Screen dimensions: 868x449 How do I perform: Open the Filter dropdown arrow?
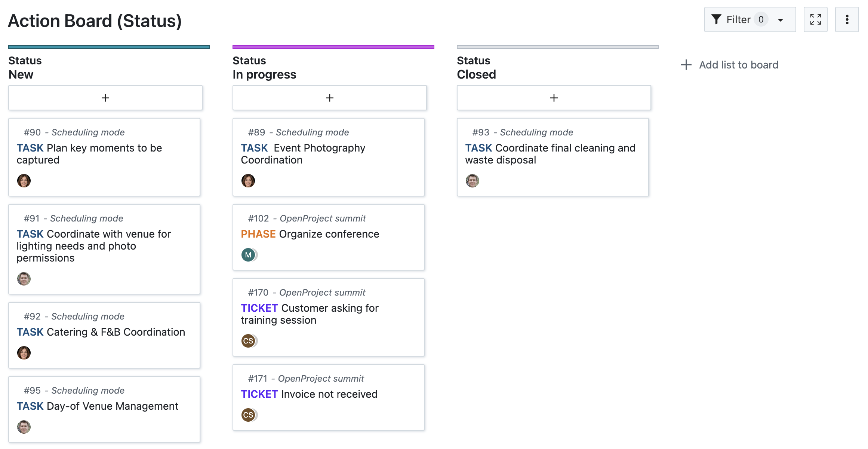point(781,21)
